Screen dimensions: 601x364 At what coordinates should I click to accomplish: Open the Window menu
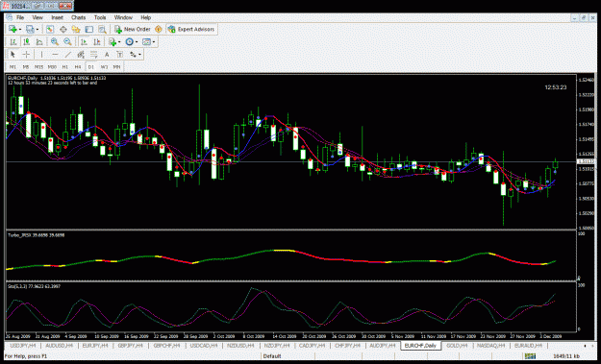tap(123, 17)
